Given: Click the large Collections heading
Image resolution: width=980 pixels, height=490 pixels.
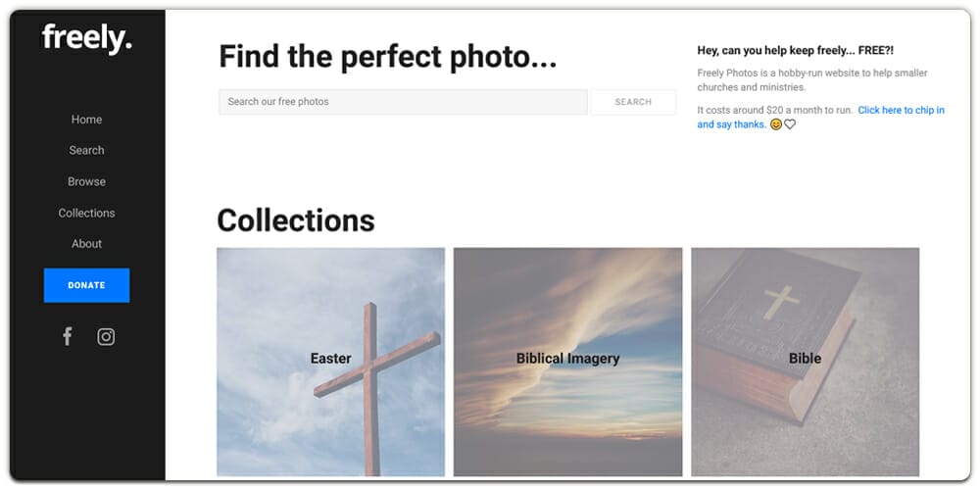Looking at the screenshot, I should point(296,220).
